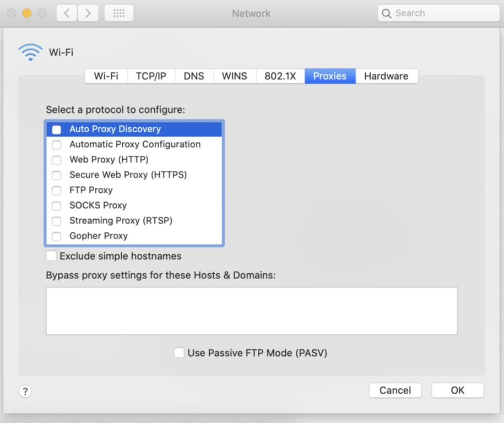Click the back navigation arrow
Screen dimensions: 504x423
tap(66, 13)
